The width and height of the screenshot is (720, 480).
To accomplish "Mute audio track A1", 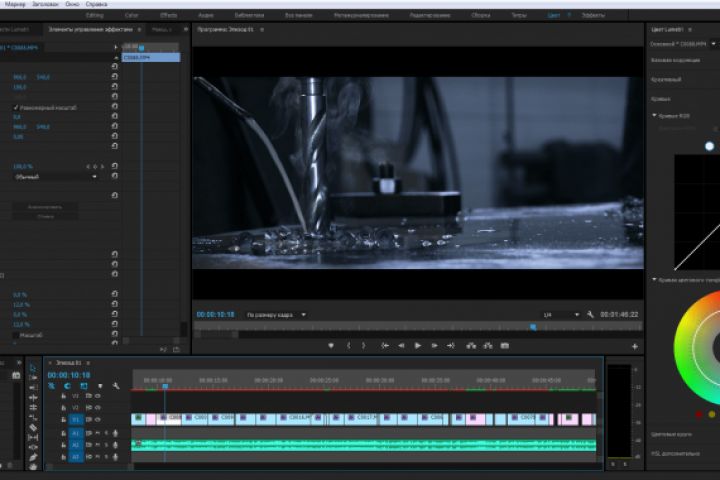I will [x=98, y=432].
